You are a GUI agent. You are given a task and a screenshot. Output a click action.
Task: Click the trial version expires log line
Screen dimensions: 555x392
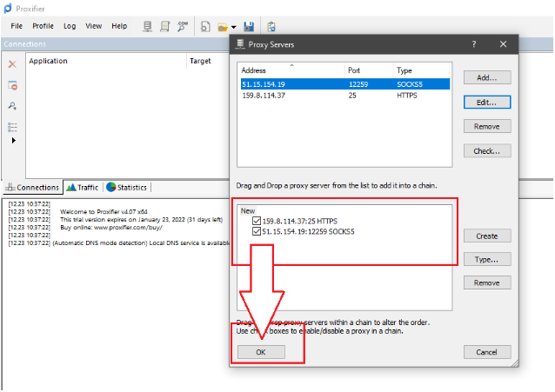click(x=141, y=219)
